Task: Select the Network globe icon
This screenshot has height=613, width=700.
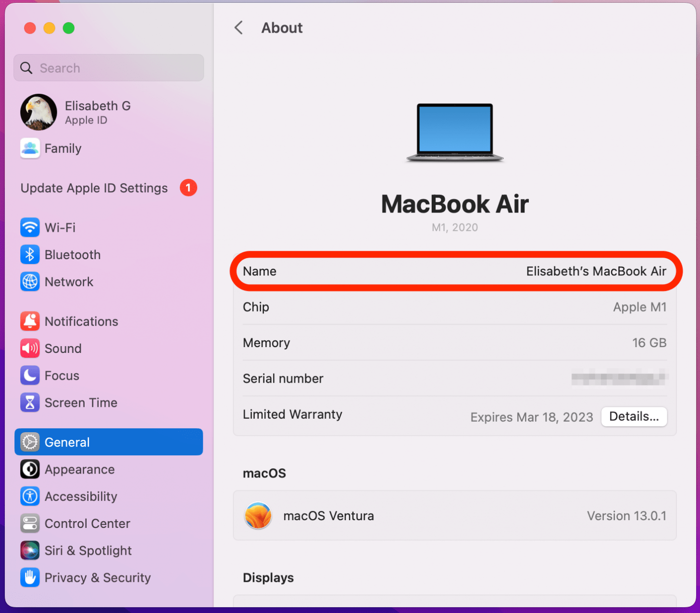Action: pos(30,282)
